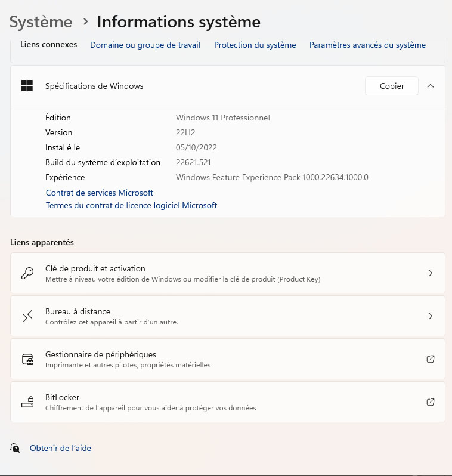Viewport: 452px width, 476px height.
Task: Click the Bureau à distance arrows icon
Action: click(27, 316)
